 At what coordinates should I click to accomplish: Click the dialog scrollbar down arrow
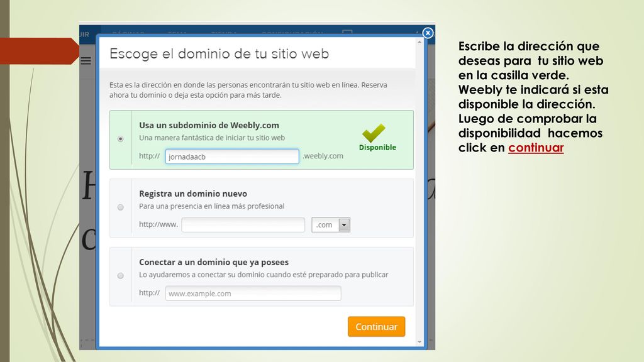click(419, 342)
